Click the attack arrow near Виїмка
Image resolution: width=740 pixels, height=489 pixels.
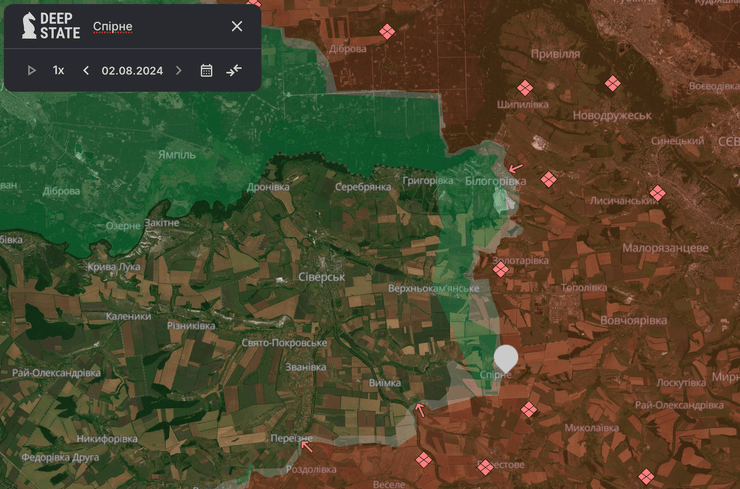pyautogui.click(x=420, y=408)
